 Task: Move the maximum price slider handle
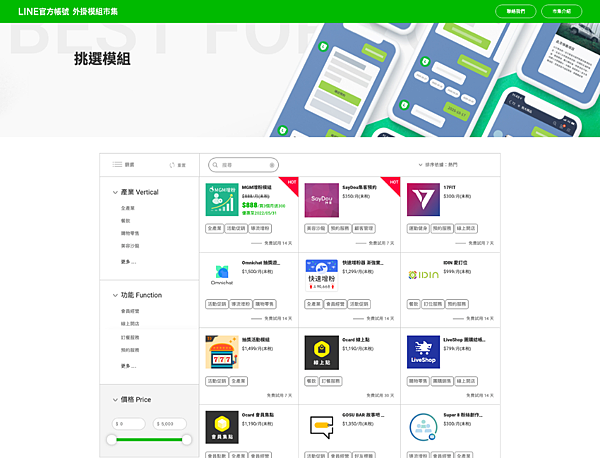[187, 440]
